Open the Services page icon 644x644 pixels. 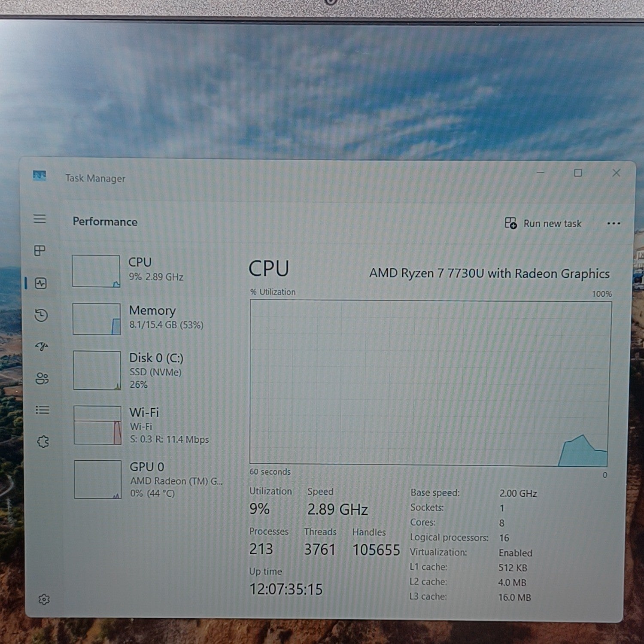pos(43,442)
